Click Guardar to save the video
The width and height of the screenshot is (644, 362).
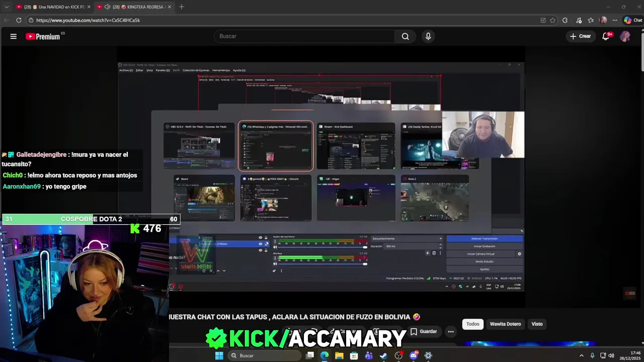[424, 331]
